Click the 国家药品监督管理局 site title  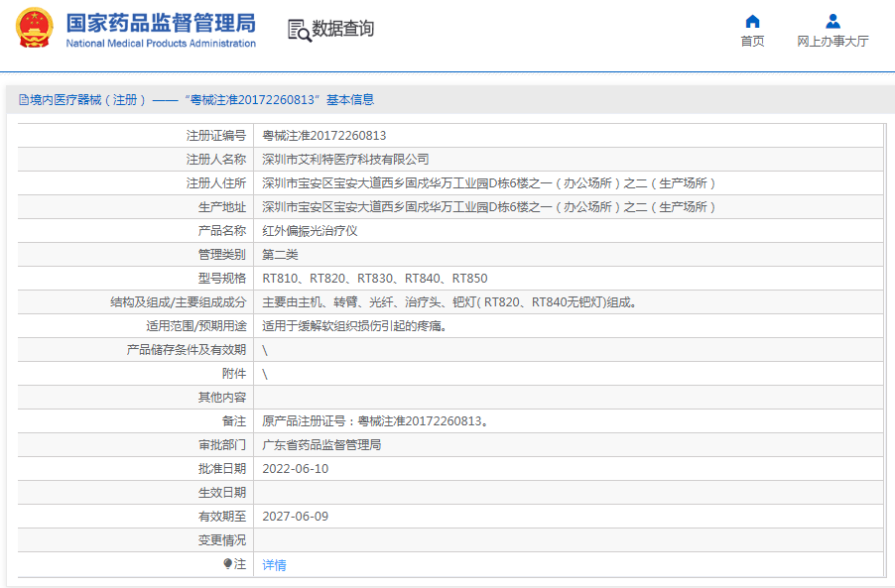click(161, 22)
